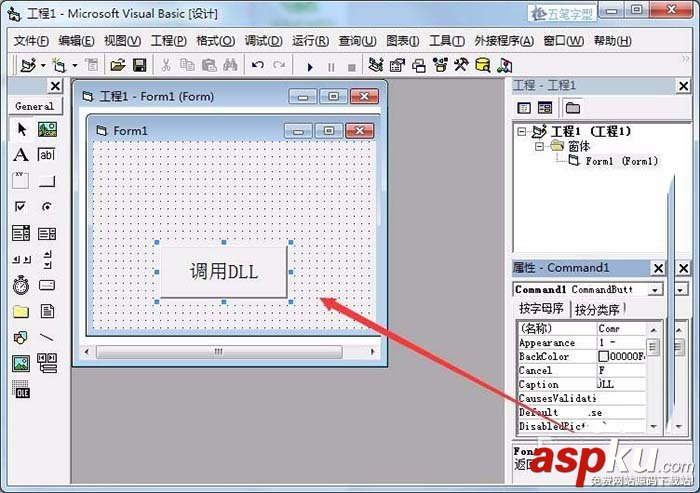This screenshot has width=700, height=493.
Task: Click the Undo toolbar icon
Action: (x=258, y=65)
